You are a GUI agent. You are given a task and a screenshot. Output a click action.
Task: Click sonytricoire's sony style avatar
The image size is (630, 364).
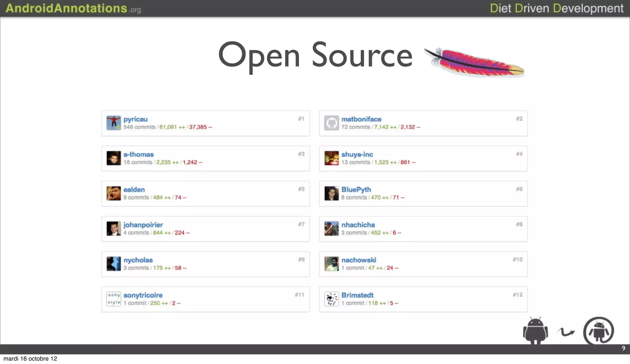pyautogui.click(x=114, y=299)
